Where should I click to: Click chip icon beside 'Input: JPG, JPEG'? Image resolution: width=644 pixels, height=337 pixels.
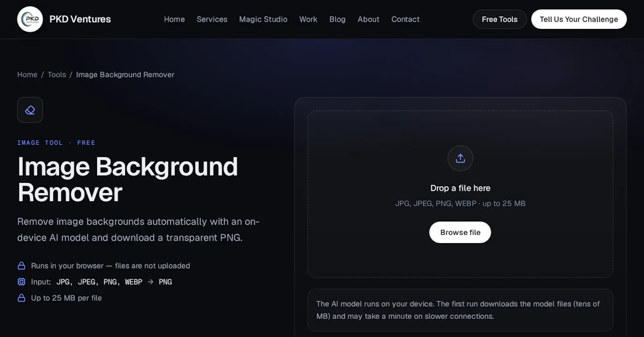[21, 282]
